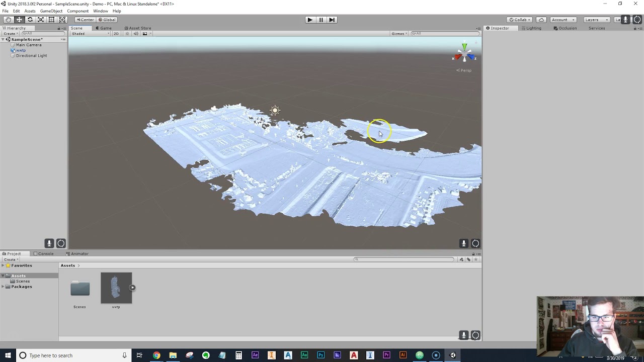Image resolution: width=644 pixels, height=362 pixels.
Task: Select the Rect Transform tool
Action: pos(51,20)
